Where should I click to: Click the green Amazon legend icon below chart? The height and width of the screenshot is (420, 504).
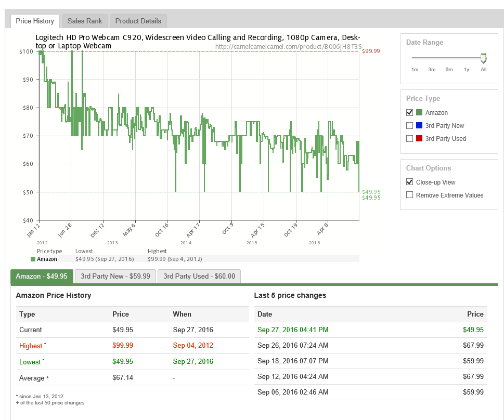(33, 259)
